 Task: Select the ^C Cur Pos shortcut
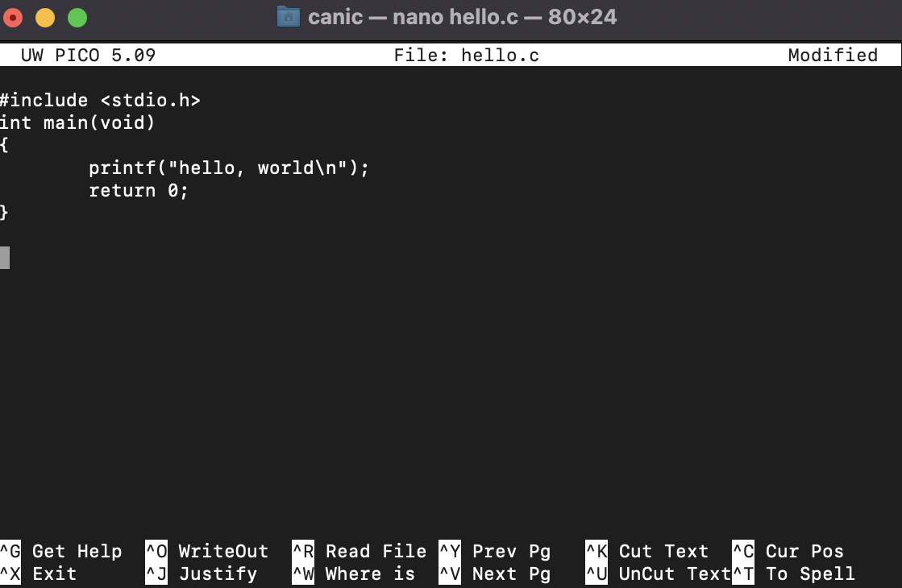coord(788,551)
